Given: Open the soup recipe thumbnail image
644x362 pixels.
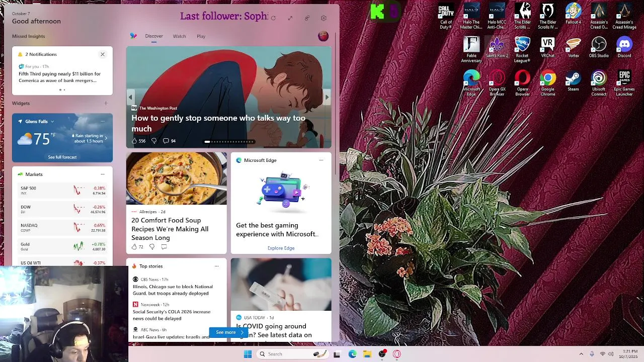Looking at the screenshot, I should 177,178.
